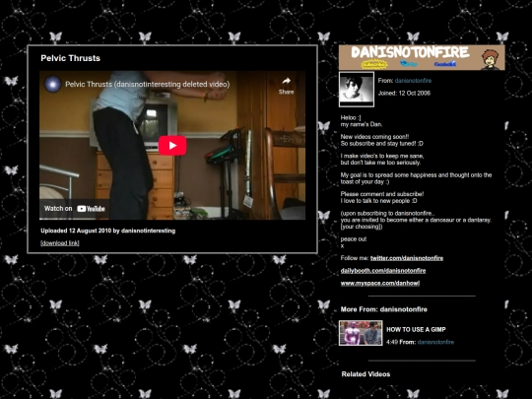
Task: Click the Share arrow icon on video
Action: 286,81
